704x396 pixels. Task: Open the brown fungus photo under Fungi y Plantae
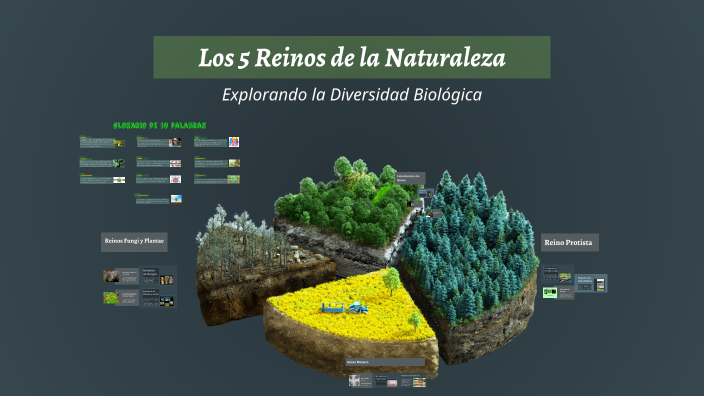[111, 276]
